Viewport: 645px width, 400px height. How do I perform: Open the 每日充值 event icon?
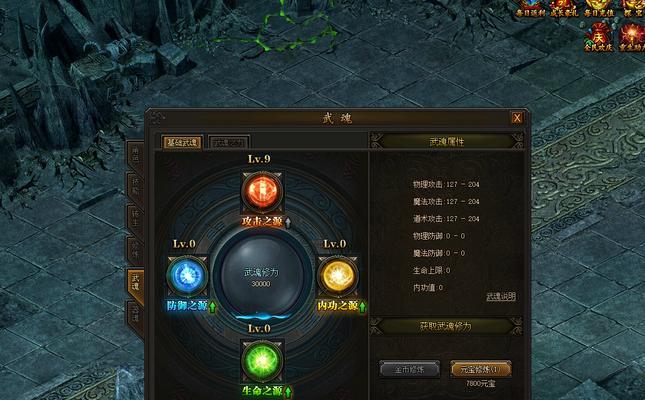(599, 7)
